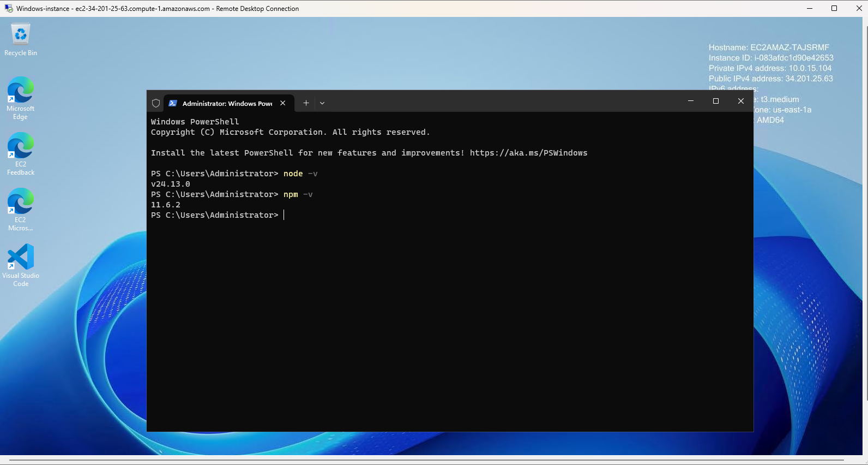The width and height of the screenshot is (868, 465).
Task: Click the Hostname: EC2AMAZ-TAJSRMF desktop text
Action: [x=769, y=47]
